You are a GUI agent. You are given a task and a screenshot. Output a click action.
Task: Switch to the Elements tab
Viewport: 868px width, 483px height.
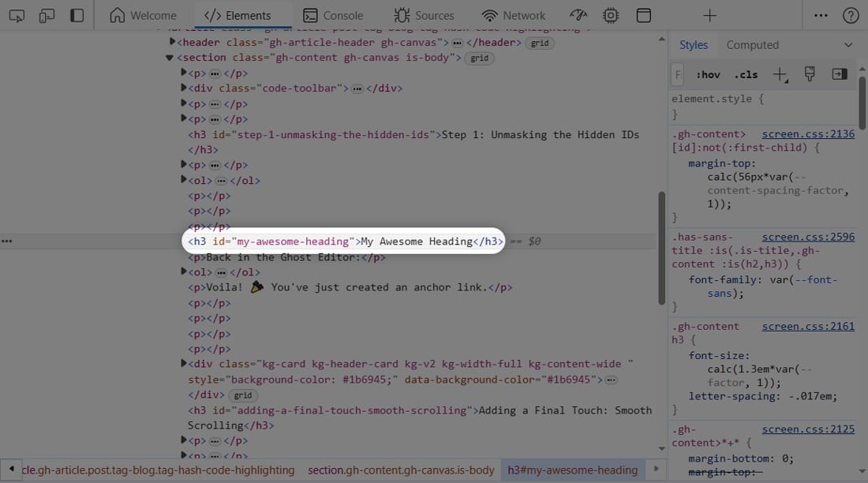pos(238,16)
